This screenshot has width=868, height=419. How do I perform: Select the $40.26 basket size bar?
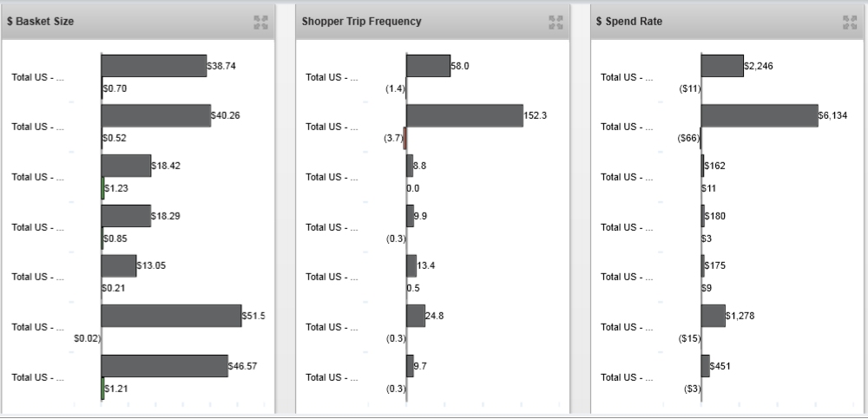[156, 116]
